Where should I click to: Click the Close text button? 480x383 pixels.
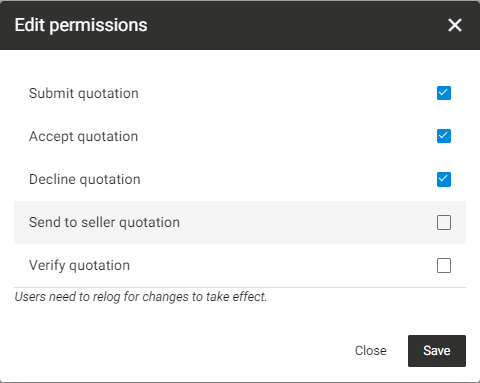point(371,351)
